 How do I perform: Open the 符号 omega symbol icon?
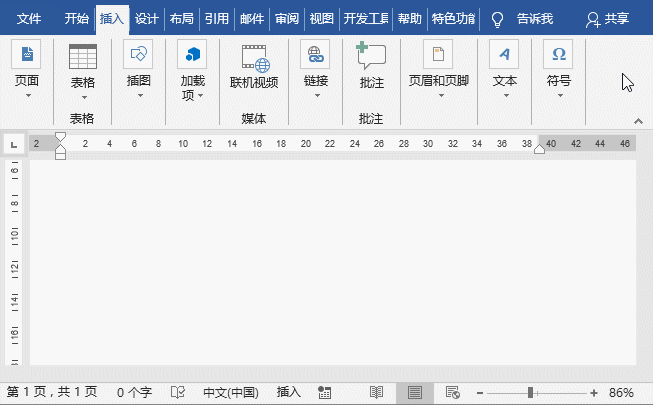(558, 54)
